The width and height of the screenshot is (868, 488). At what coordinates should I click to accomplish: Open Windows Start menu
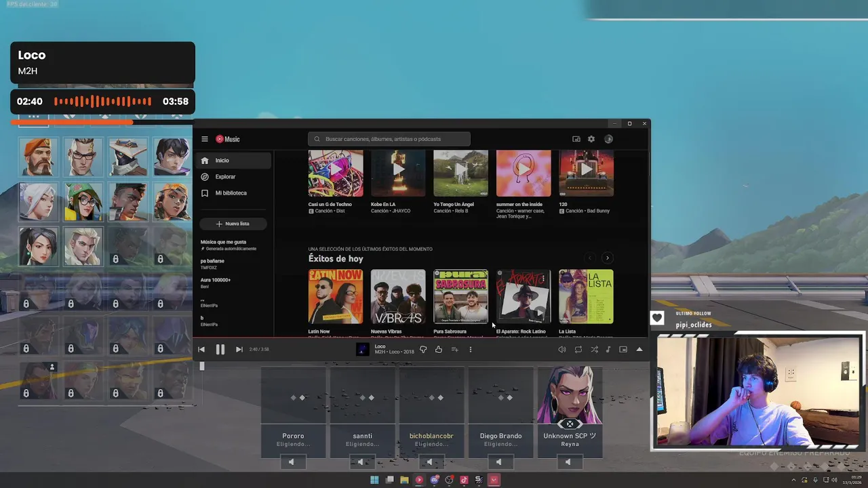(x=374, y=480)
